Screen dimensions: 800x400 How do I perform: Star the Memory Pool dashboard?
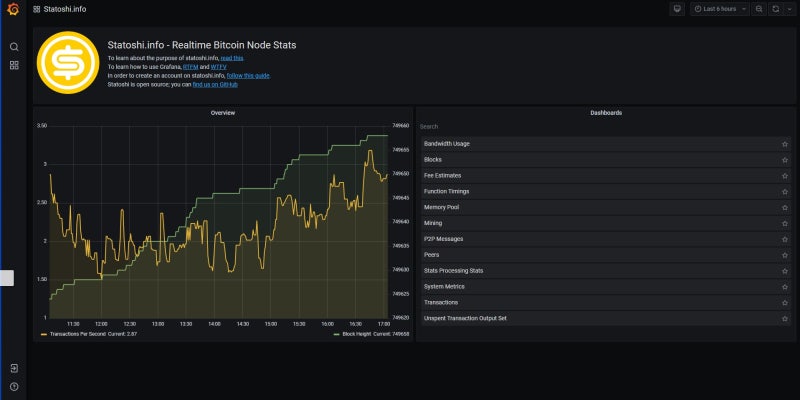[785, 208]
